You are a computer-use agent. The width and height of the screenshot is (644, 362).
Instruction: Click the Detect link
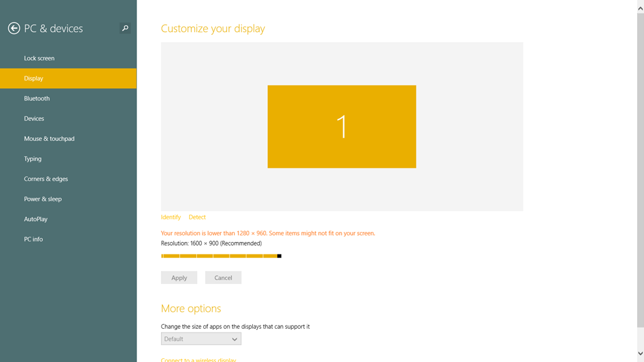197,217
